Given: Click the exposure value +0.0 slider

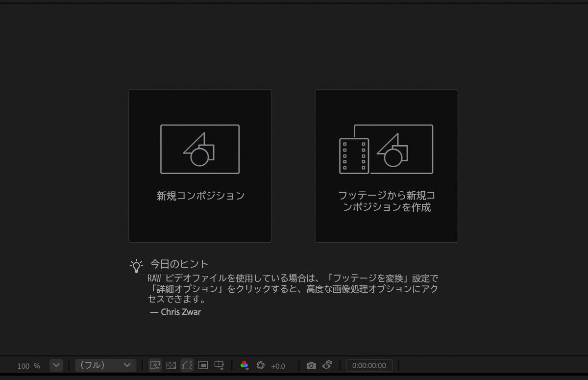Looking at the screenshot, I should (x=278, y=365).
